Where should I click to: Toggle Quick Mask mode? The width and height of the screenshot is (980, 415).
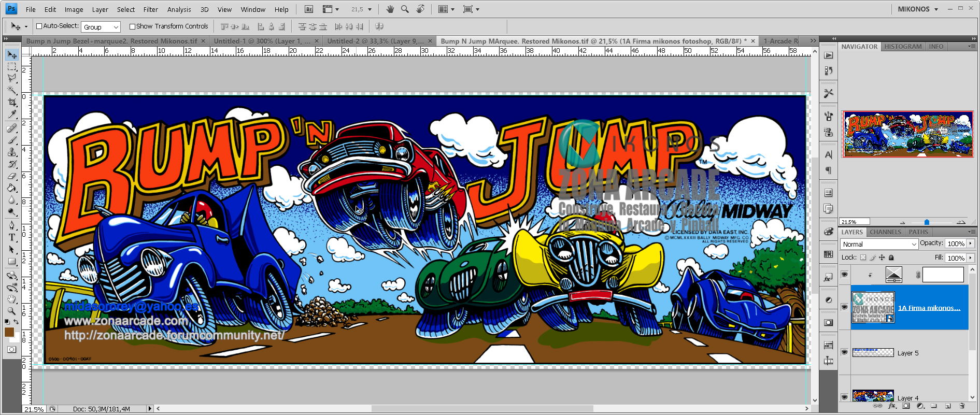11,350
